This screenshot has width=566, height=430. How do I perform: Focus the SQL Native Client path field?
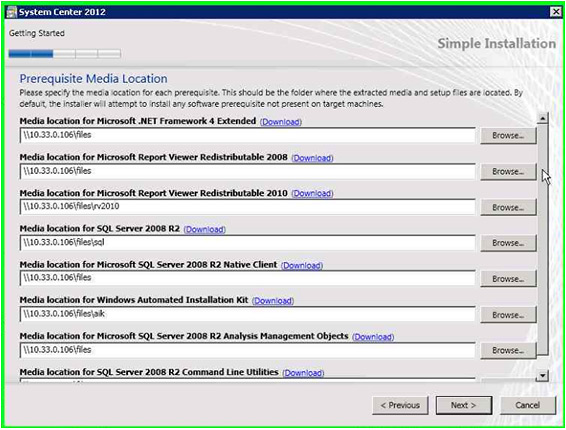(x=248, y=278)
